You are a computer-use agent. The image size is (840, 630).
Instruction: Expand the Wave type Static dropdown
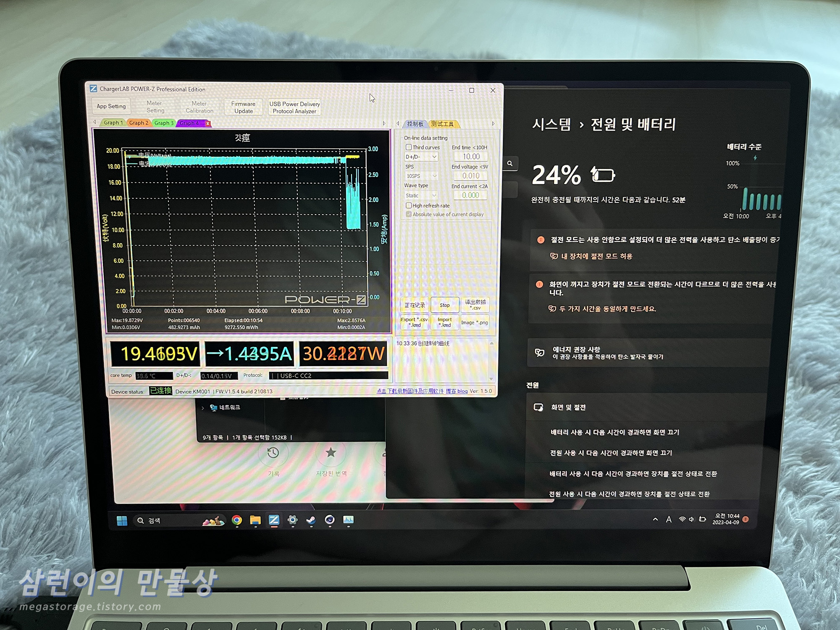pyautogui.click(x=421, y=195)
